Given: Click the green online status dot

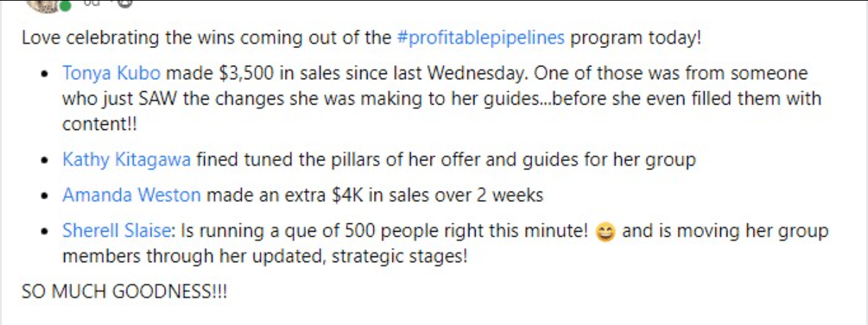Looking at the screenshot, I should pyautogui.click(x=65, y=7).
